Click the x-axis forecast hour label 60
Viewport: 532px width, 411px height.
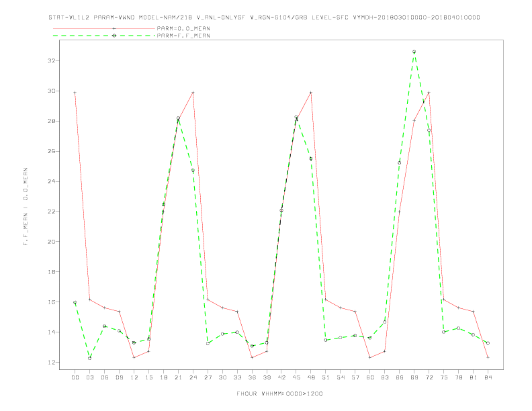point(370,377)
